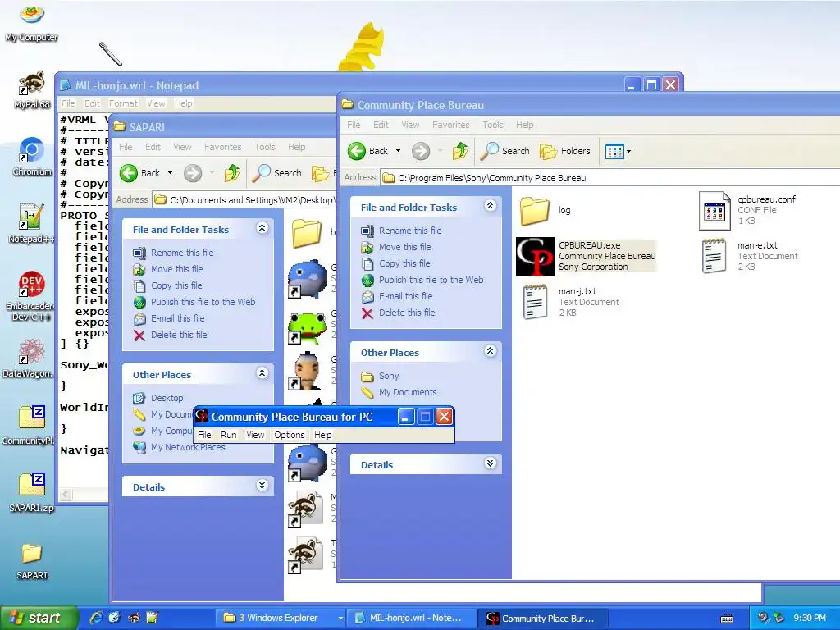Viewport: 840px width, 630px height.
Task: Expand Details panel in SAPARI window
Action: (x=262, y=486)
